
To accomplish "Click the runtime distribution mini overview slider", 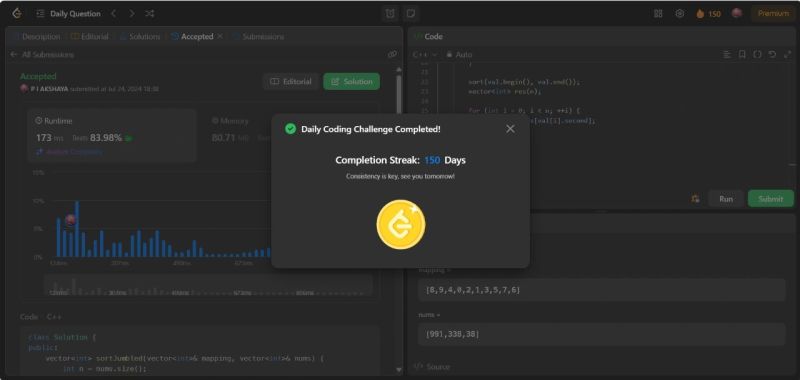I will coord(208,286).
